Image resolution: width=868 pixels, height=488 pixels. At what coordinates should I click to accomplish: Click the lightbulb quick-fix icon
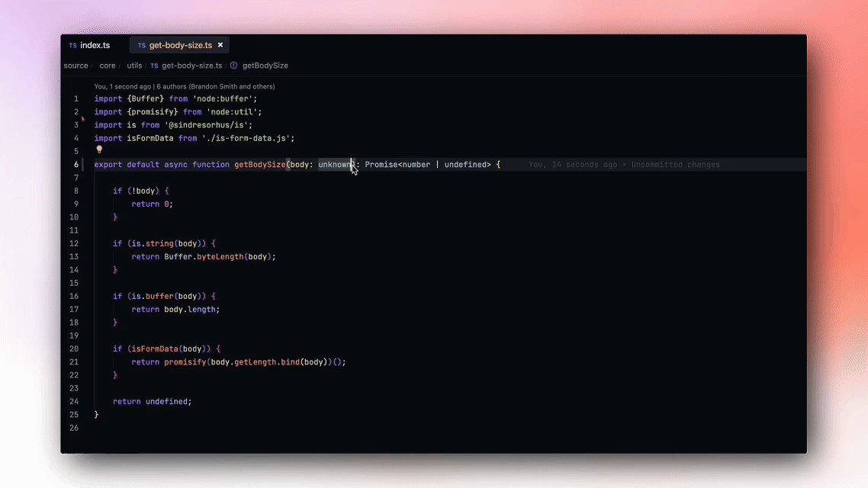tap(99, 150)
